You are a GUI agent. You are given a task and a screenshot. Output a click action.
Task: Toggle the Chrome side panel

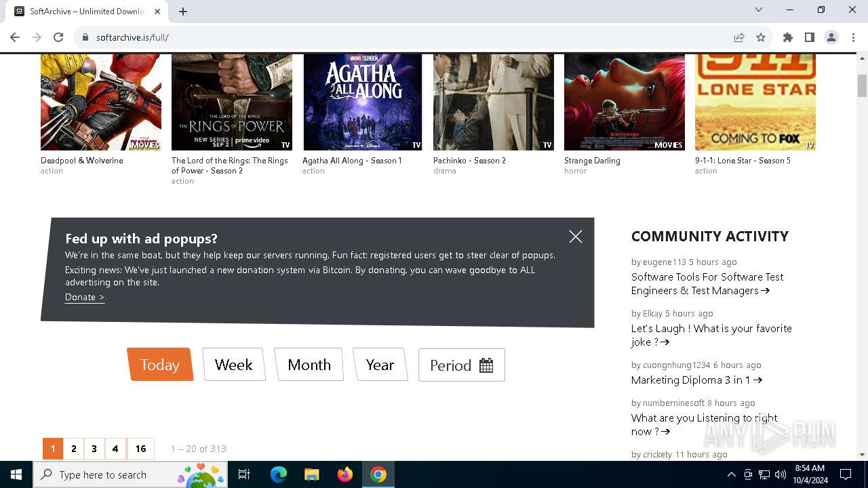(x=810, y=37)
